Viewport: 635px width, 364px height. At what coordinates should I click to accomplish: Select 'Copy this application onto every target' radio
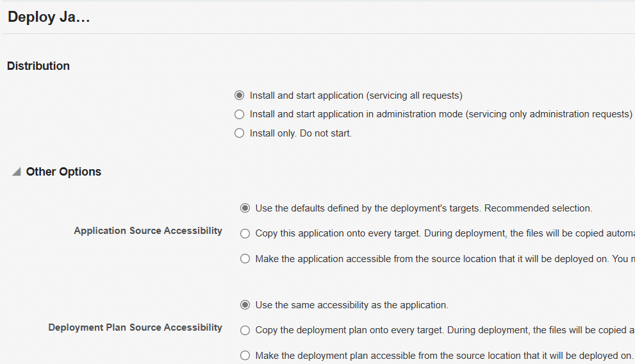[245, 234]
